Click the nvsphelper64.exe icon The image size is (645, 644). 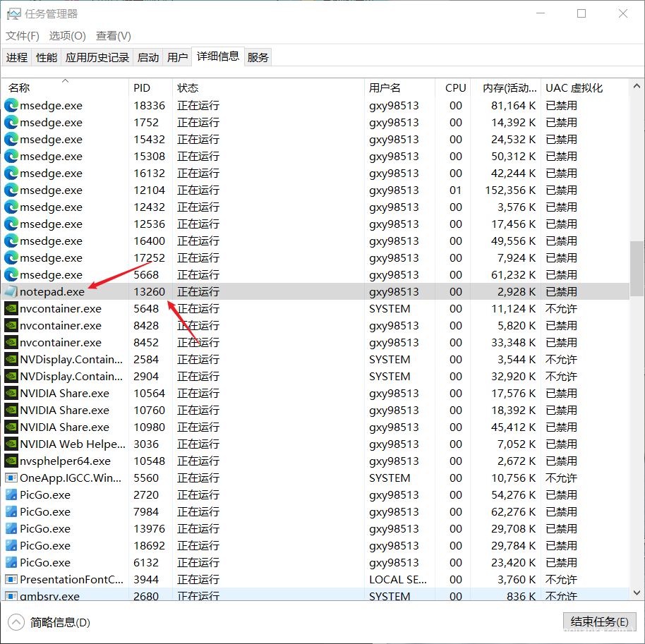(11, 461)
